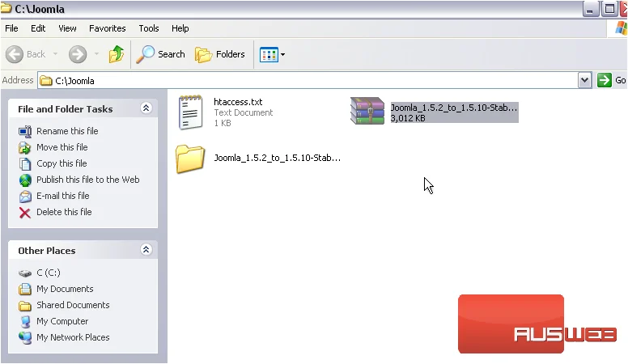Open C (C:) drive link
Screen dimensions: 628x364
[x=49, y=273]
